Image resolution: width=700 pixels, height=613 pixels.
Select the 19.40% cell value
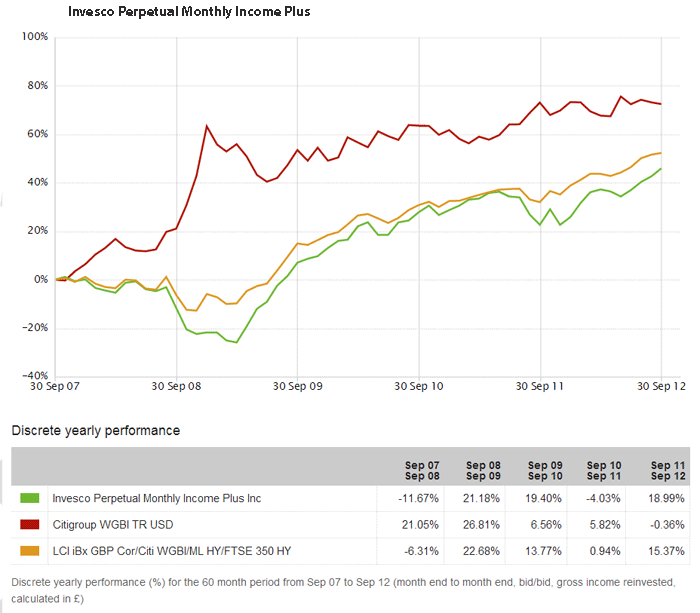point(543,498)
